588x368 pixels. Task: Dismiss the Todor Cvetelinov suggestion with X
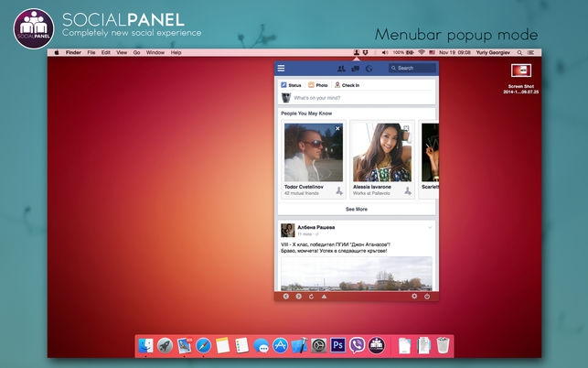click(x=337, y=128)
